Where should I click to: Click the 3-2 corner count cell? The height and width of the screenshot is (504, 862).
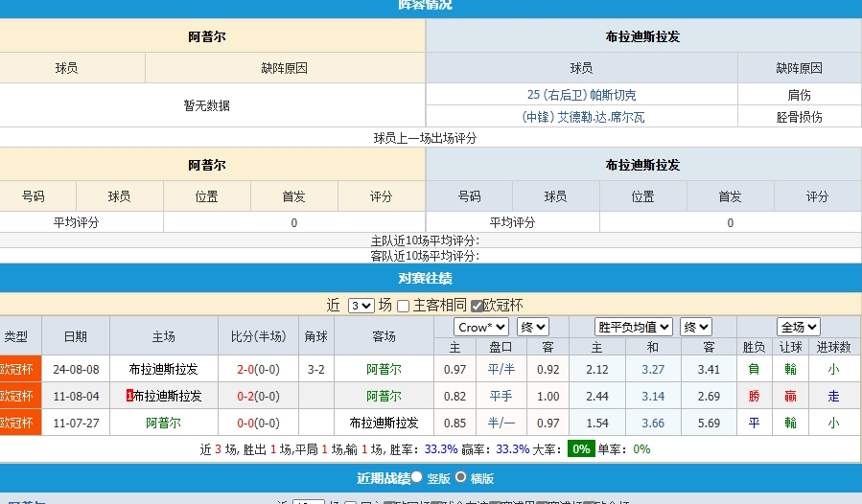tap(316, 369)
